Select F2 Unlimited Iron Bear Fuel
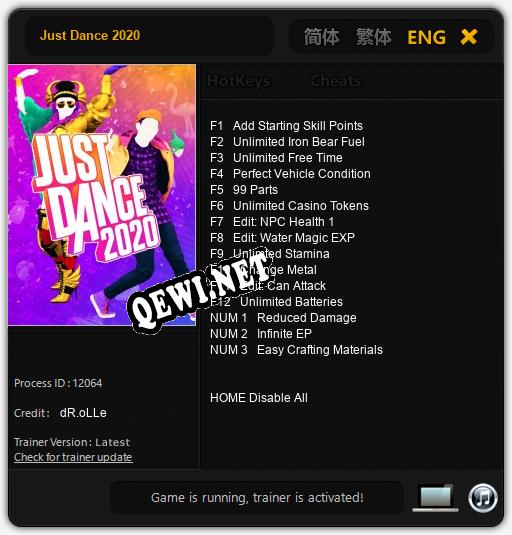Screen dimensions: 512x535 (x=287, y=142)
